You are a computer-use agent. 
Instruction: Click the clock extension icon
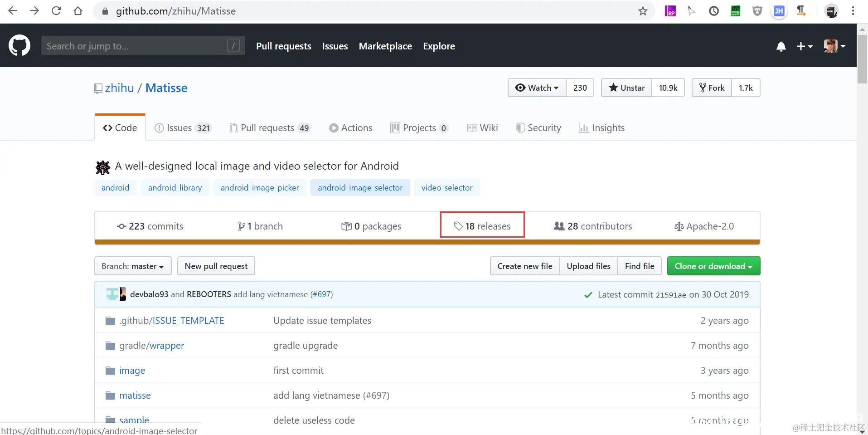714,11
